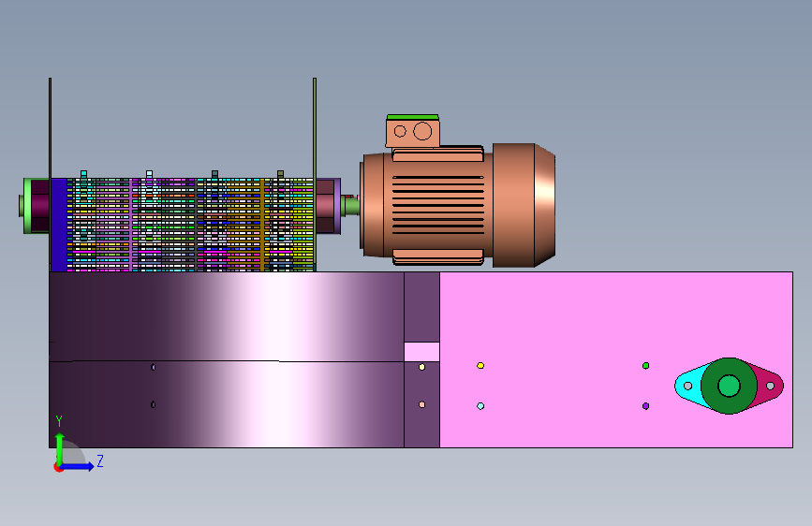
Task: Select the copper electric motor body
Action: [437, 205]
